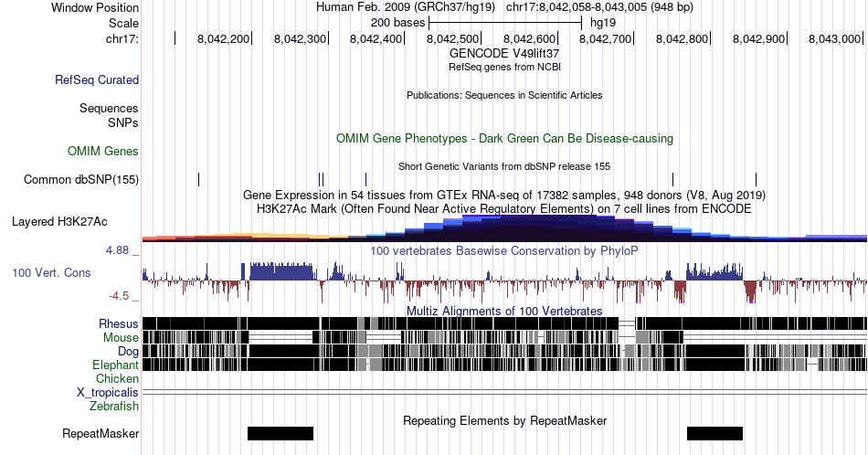Open the OMIM Gene Phenotypes title
Viewport: 868px width, 455px height.
[x=504, y=138]
